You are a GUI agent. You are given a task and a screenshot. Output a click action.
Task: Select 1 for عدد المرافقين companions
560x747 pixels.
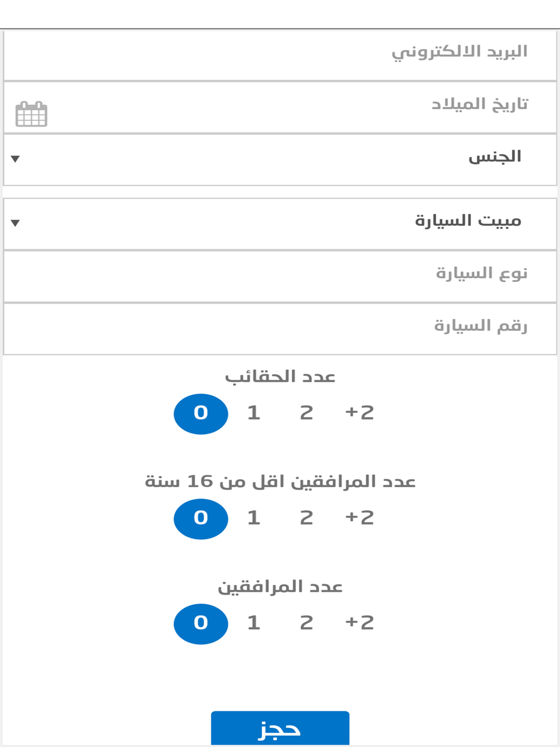(x=254, y=623)
